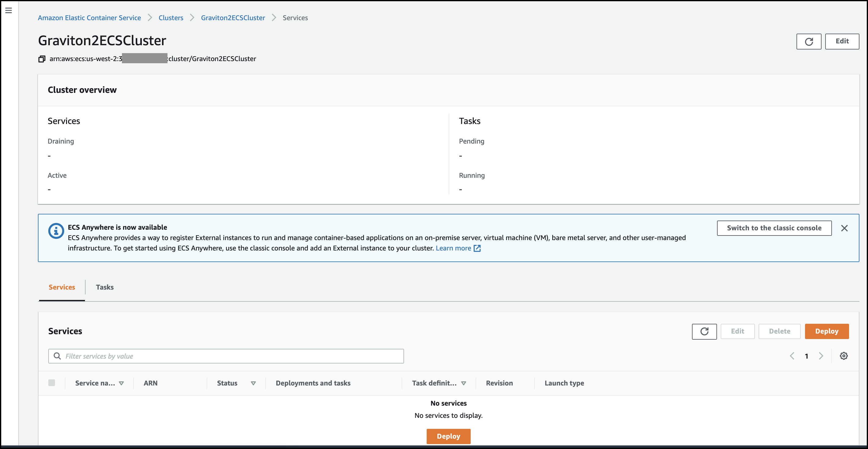Copy the cluster ARN with copy icon
This screenshot has height=449, width=868.
42,59
